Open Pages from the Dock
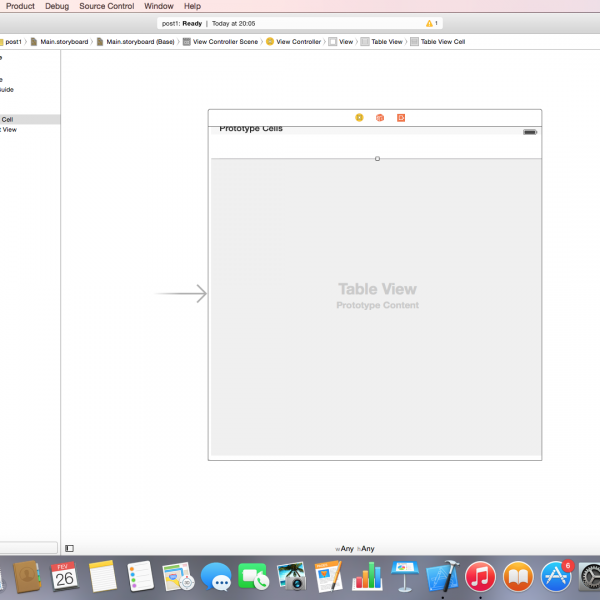The image size is (600, 600). click(329, 576)
